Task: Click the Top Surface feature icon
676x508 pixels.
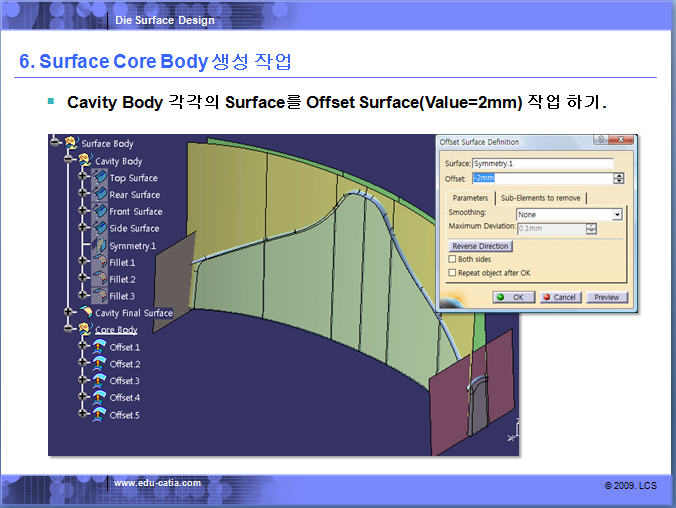Action: [x=99, y=178]
